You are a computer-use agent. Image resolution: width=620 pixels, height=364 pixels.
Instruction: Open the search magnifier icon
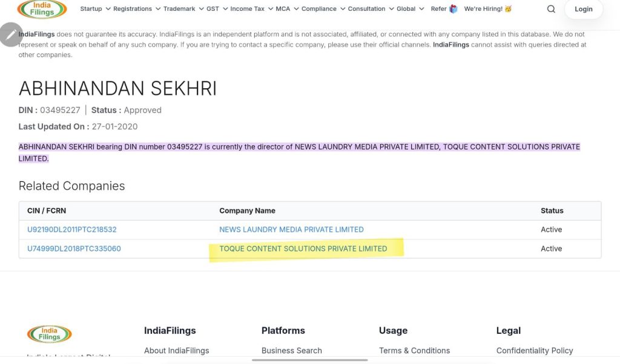(x=551, y=9)
